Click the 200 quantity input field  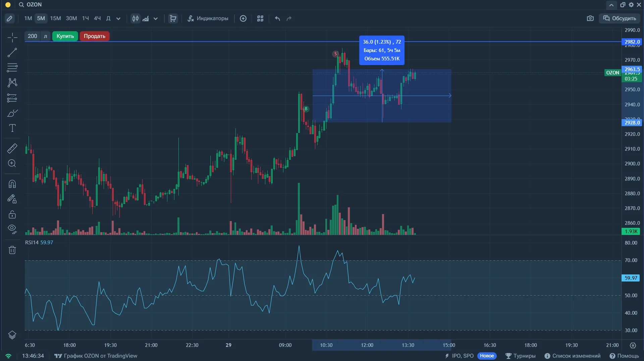(33, 36)
